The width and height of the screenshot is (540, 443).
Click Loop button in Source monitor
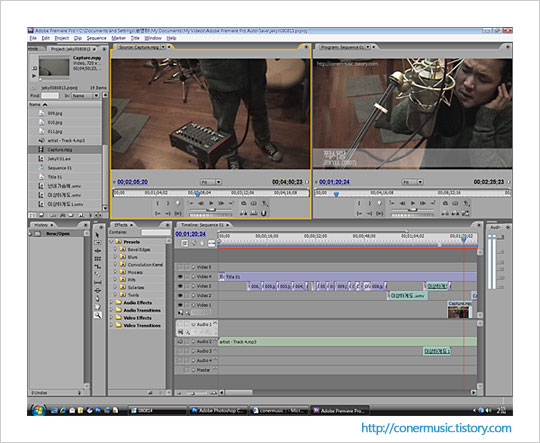pyautogui.click(x=243, y=203)
